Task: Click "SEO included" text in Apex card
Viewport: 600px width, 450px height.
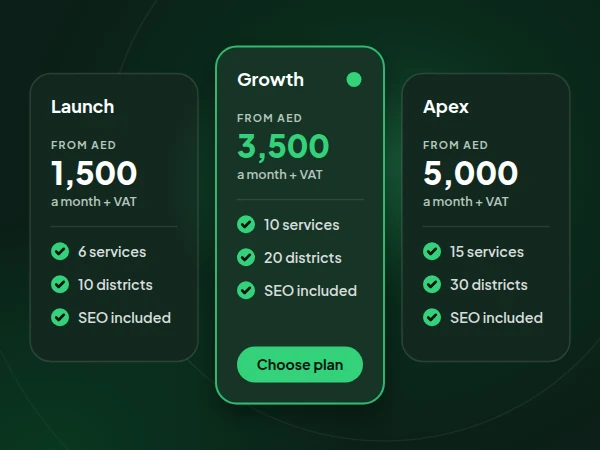Action: 496,318
